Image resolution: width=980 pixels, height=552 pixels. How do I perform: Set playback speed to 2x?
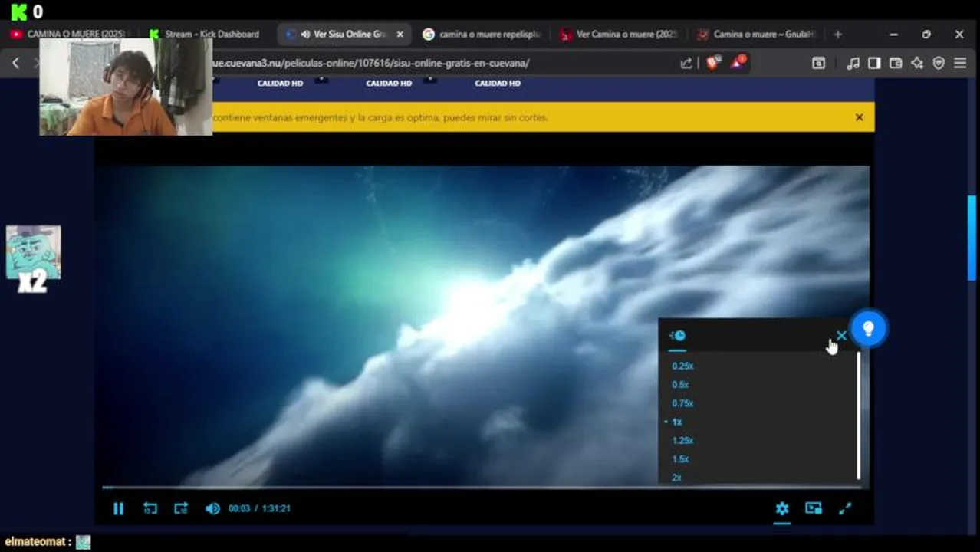tap(676, 478)
